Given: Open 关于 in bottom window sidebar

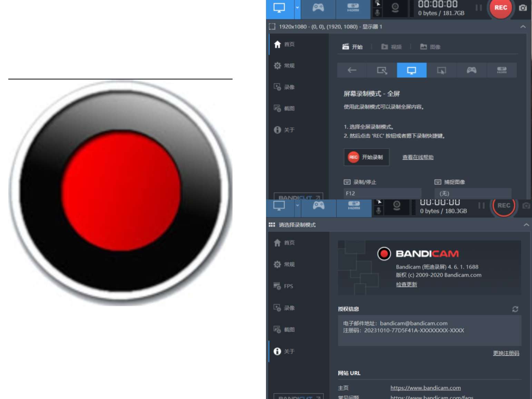Looking at the screenshot, I should point(284,351).
